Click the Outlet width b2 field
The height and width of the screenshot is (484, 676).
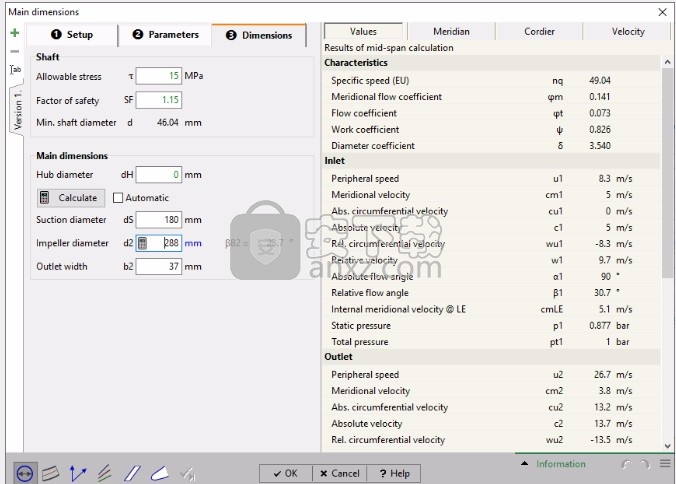[x=159, y=266]
